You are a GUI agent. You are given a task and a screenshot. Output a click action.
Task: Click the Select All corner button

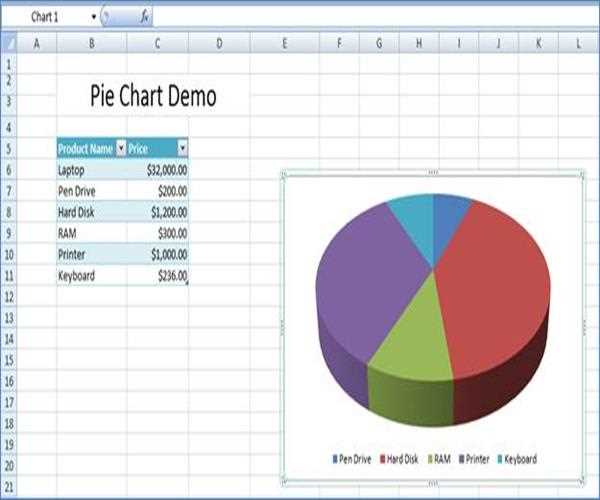click(x=9, y=42)
